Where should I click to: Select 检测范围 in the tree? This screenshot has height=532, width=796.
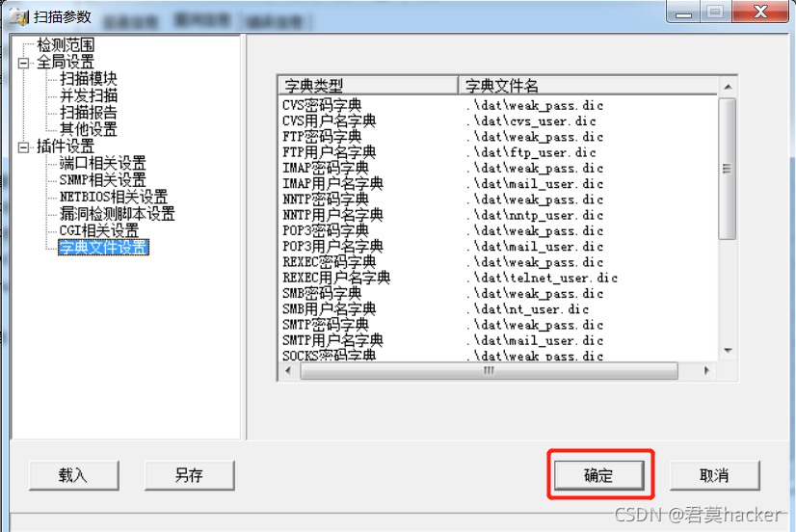pos(66,45)
